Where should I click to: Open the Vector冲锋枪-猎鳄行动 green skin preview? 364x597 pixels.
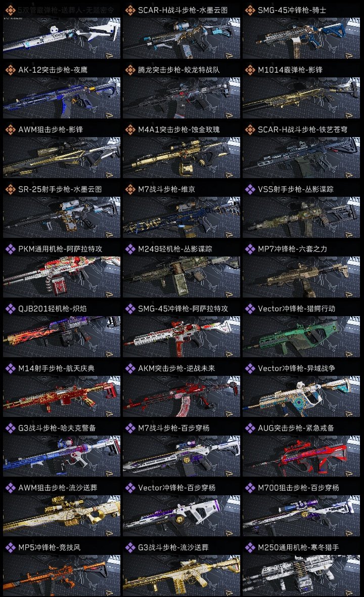[301, 336]
